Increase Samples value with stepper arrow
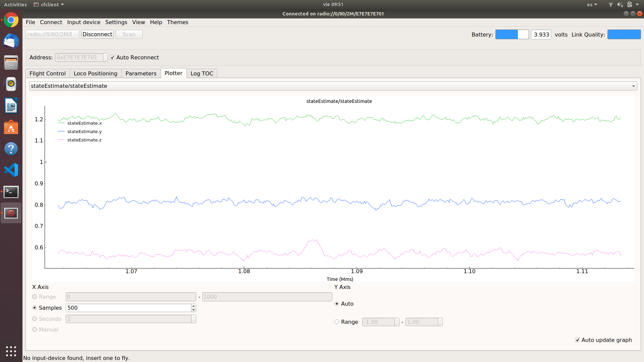644x362 pixels. (194, 306)
